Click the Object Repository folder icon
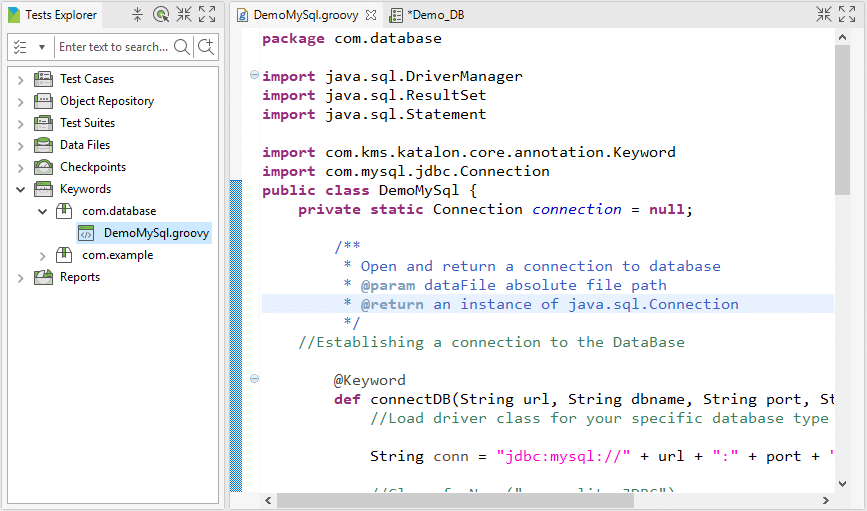Image resolution: width=867 pixels, height=511 pixels. tap(43, 101)
